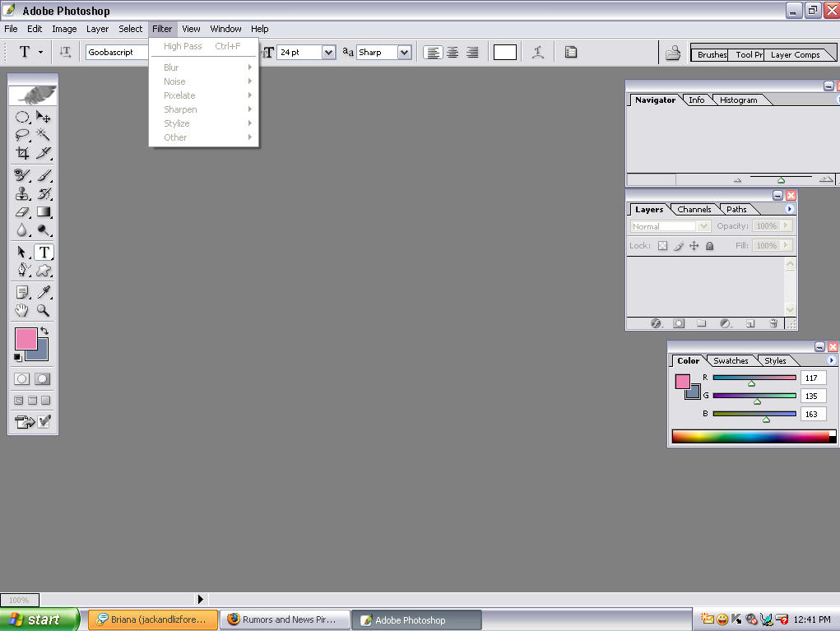
Task: Toggle the text orientation button
Action: [x=65, y=52]
